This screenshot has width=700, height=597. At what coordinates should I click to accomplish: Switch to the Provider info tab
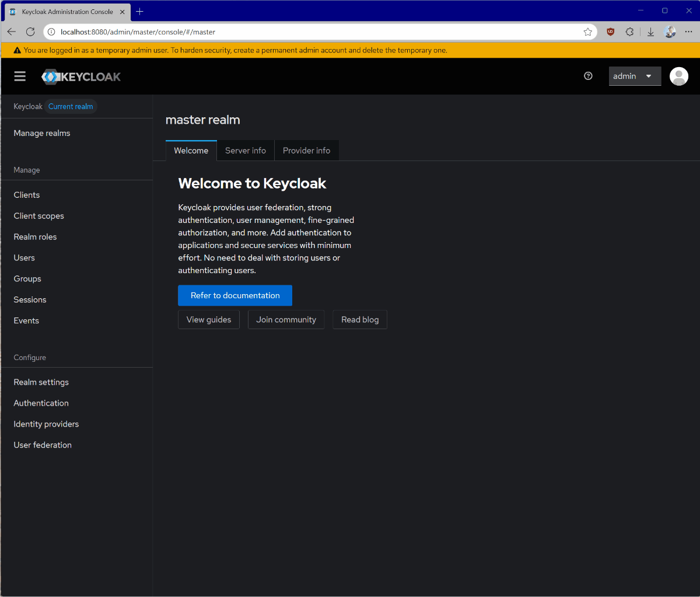(x=306, y=150)
